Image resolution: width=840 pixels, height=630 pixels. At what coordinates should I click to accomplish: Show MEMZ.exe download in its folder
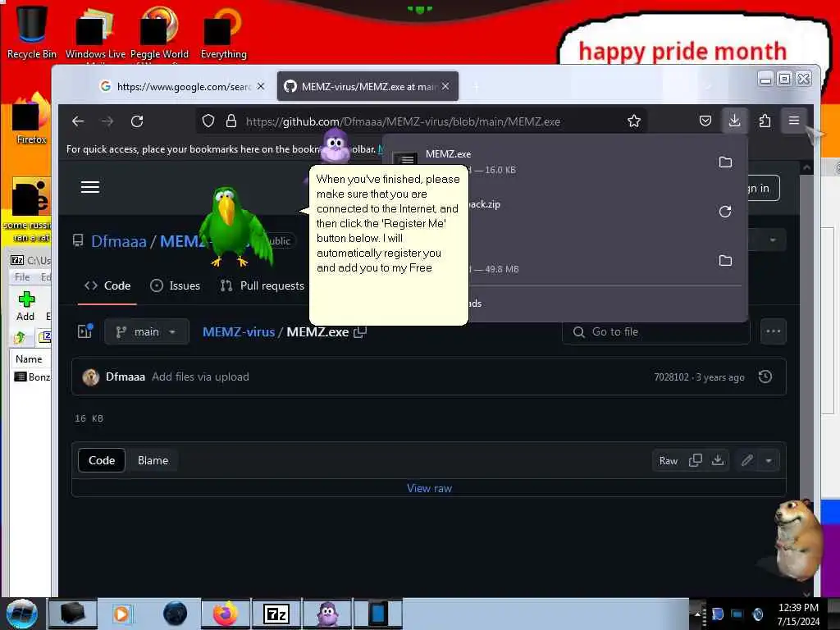[x=725, y=162]
